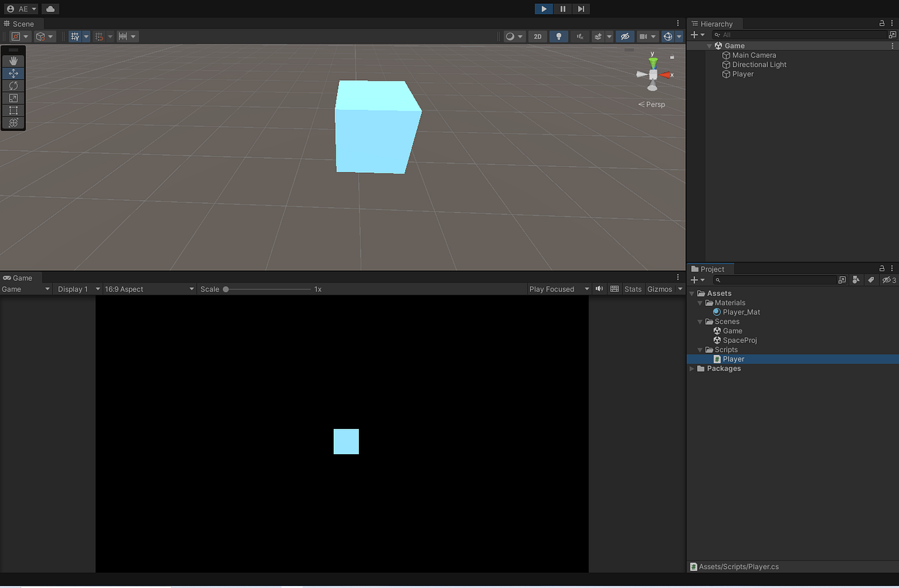Image resolution: width=899 pixels, height=588 pixels.
Task: Open the 16:9 Aspect dropdown
Action: point(149,289)
